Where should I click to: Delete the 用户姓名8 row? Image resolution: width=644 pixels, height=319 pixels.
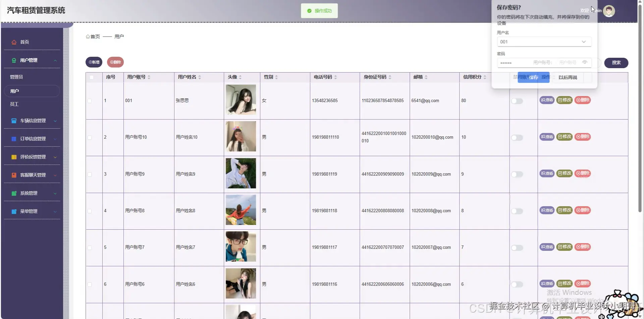pos(583,210)
